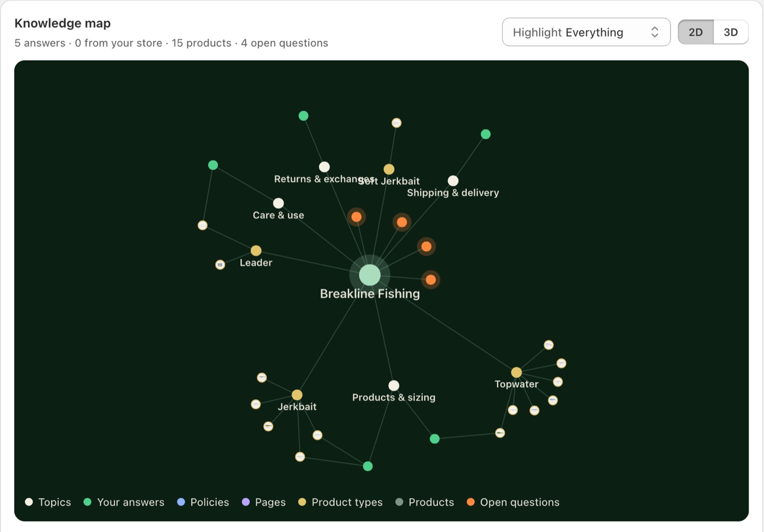The height and width of the screenshot is (532, 764).
Task: Click the product node above Soft Jerkbait
Action: [396, 123]
